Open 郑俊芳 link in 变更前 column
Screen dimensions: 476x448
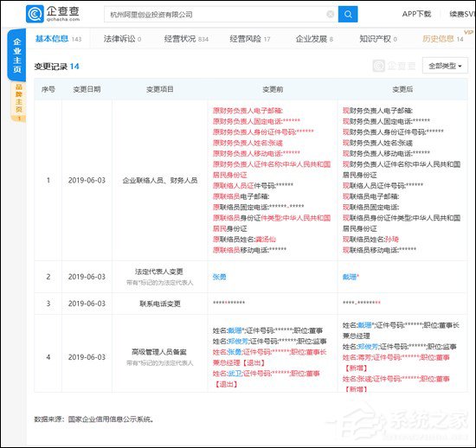238,342
